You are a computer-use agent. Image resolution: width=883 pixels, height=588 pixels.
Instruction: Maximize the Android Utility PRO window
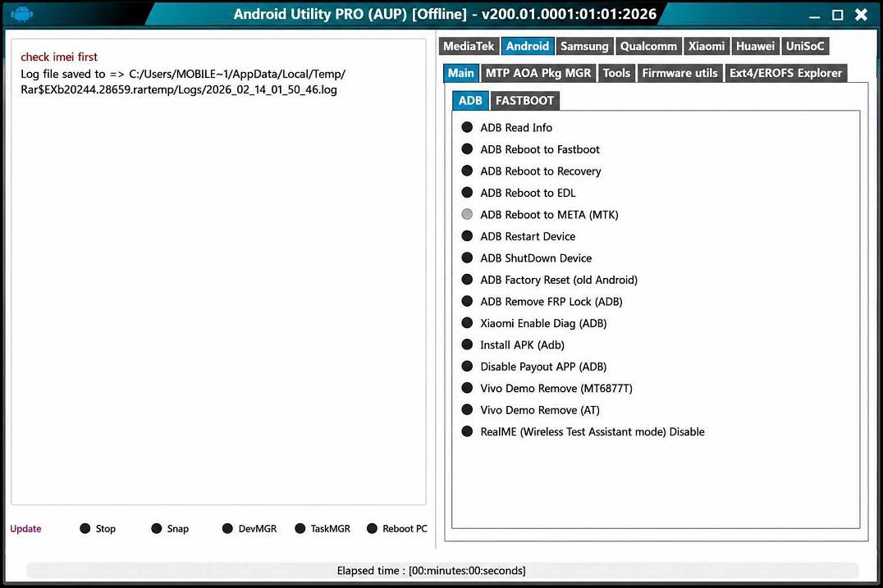838,16
